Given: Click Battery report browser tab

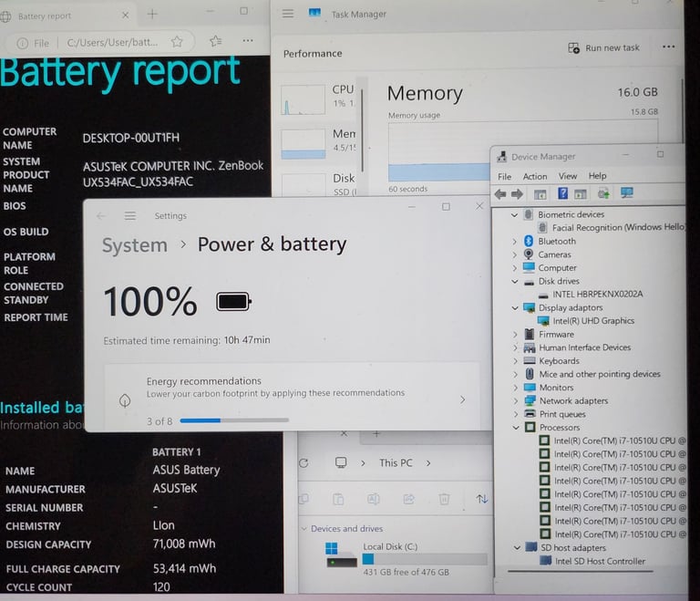Looking at the screenshot, I should pos(65,16).
